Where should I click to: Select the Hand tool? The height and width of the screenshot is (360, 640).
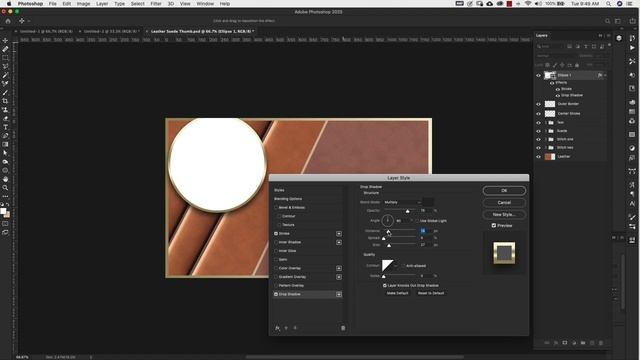pos(5,179)
